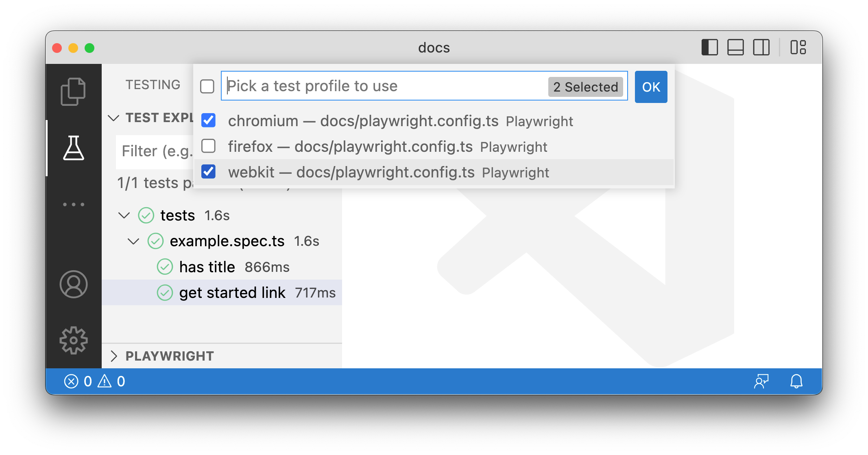
Task: Select the example.spec.ts file row
Action: tap(222, 241)
